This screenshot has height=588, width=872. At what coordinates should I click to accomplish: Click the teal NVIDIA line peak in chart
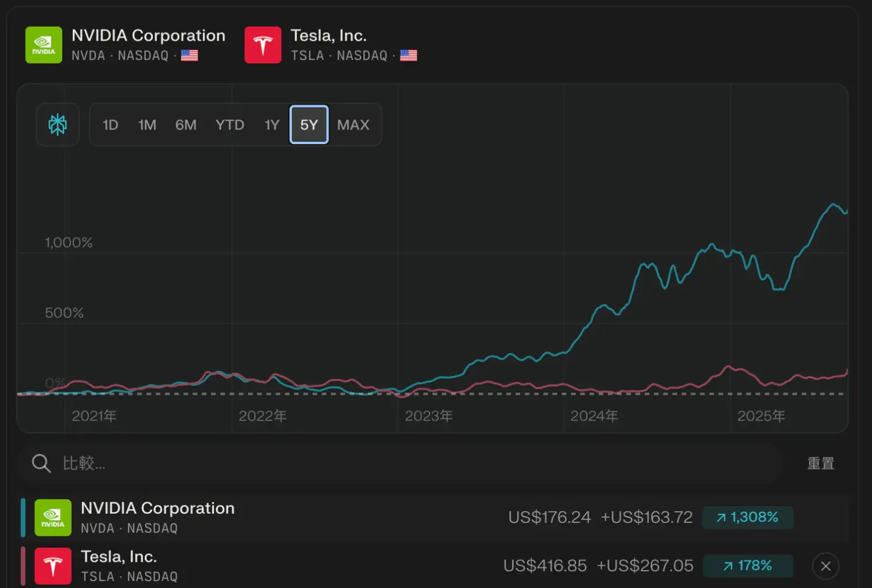pos(834,205)
